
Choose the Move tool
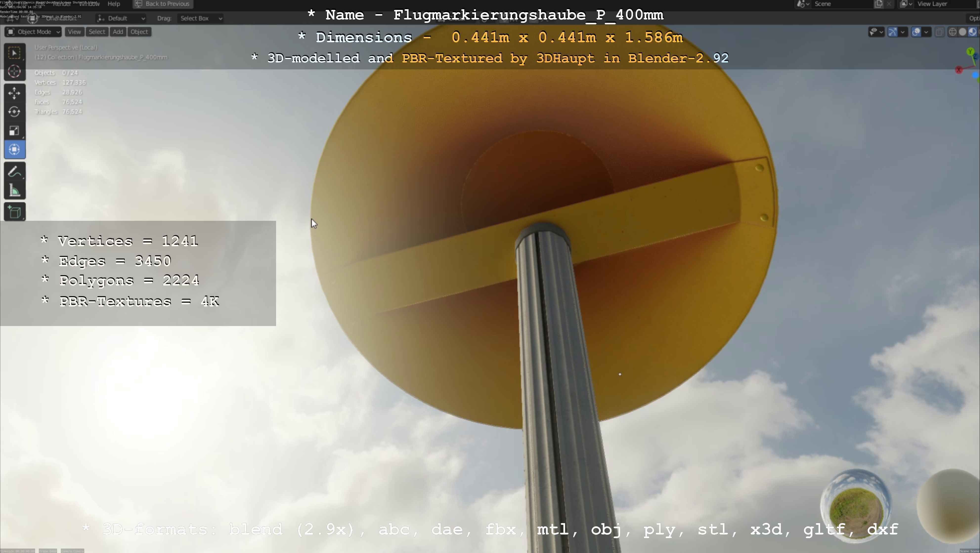click(14, 93)
